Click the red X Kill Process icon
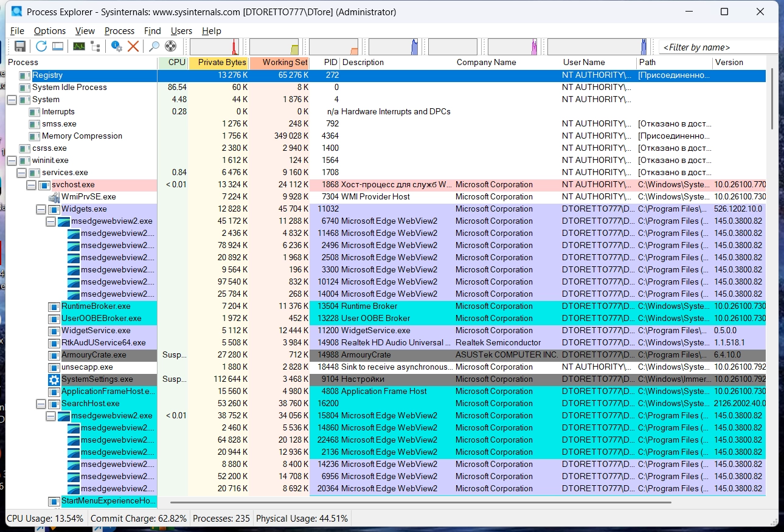 [x=133, y=46]
